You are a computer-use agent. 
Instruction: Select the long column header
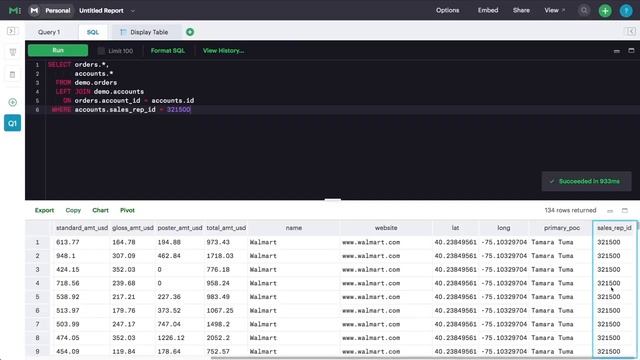pos(504,228)
